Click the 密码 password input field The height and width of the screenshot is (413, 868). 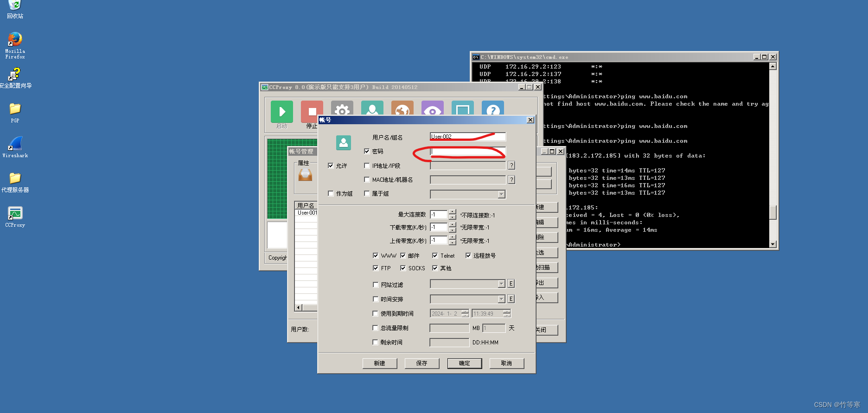(468, 151)
